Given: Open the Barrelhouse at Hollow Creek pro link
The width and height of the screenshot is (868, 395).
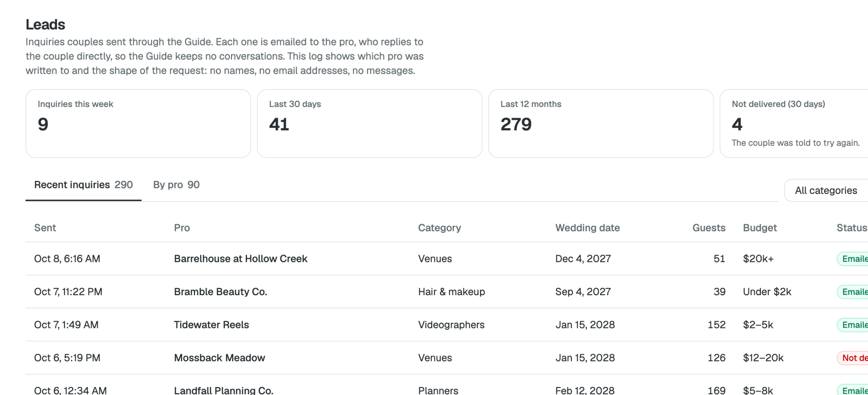Looking at the screenshot, I should coord(240,259).
